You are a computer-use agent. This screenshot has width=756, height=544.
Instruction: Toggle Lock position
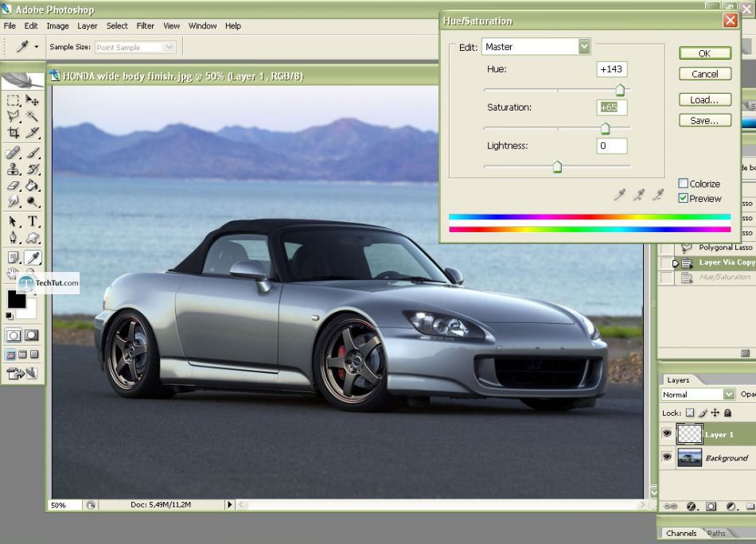point(715,413)
